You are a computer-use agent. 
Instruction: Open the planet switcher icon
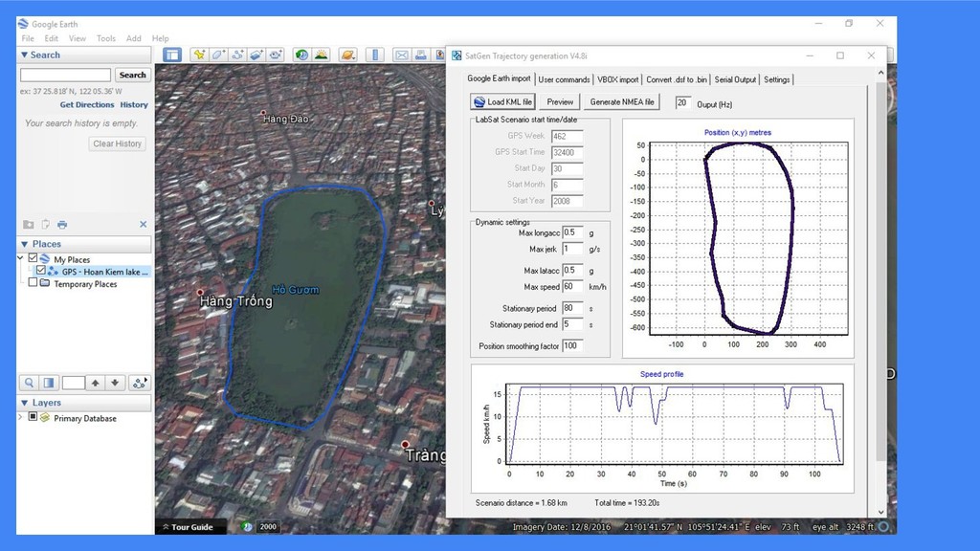pyautogui.click(x=348, y=55)
